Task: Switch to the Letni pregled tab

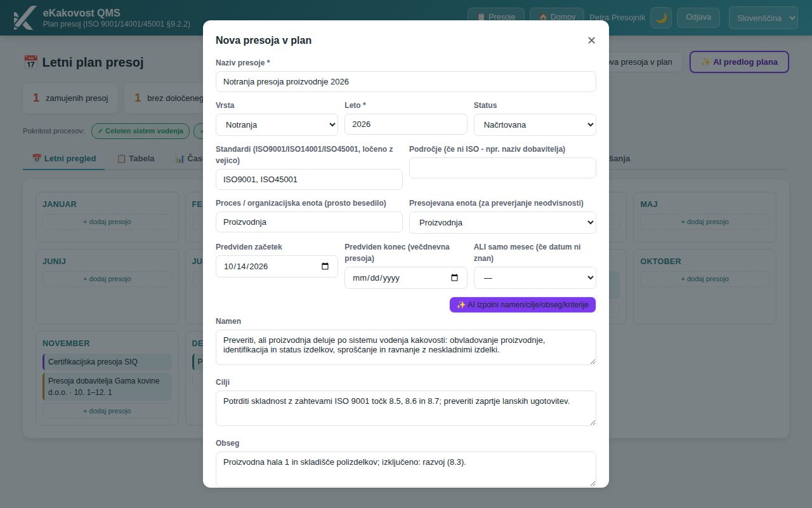Action: coord(63,159)
